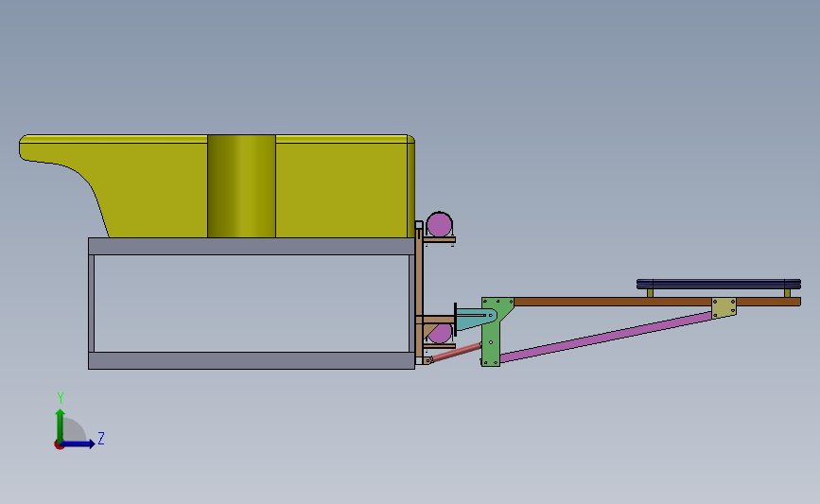Click the khaki connector plate
Image resolution: width=820 pixels, height=504 pixels.
point(724,308)
